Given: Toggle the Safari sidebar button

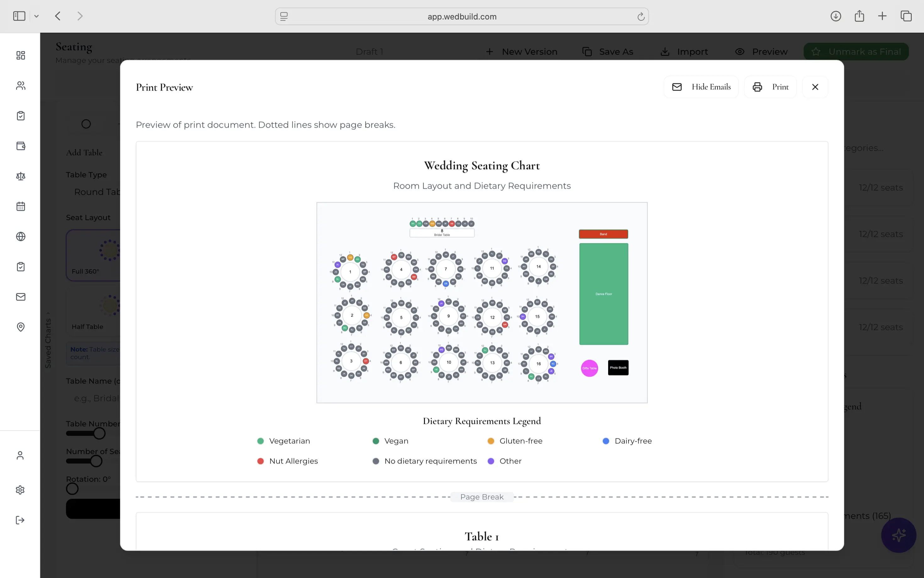Looking at the screenshot, I should 19,16.
